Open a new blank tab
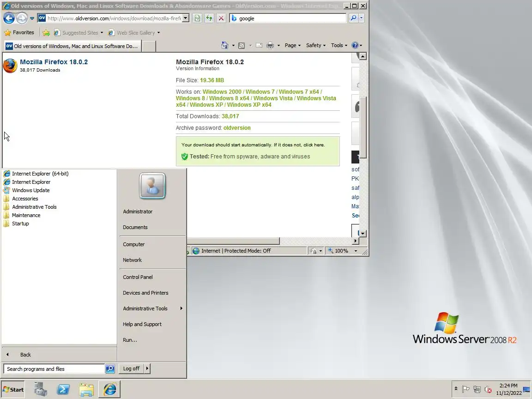The image size is (532, 399). (149, 46)
